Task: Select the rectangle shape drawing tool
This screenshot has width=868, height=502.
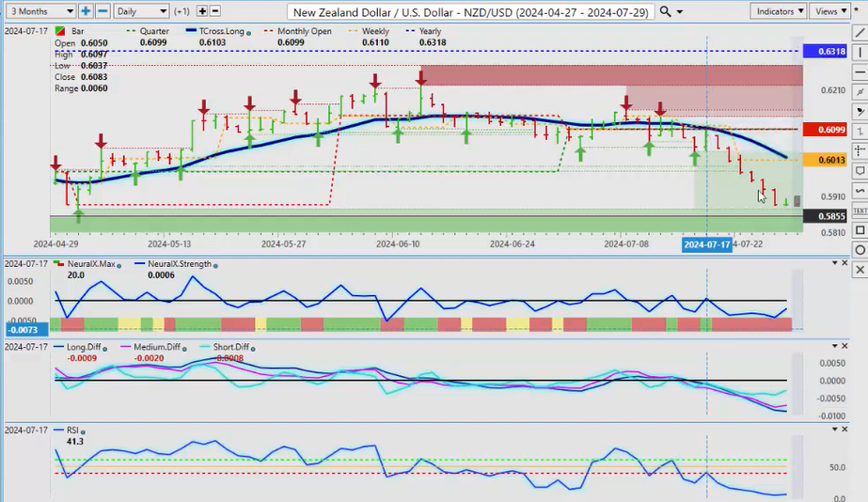Action: (x=860, y=230)
